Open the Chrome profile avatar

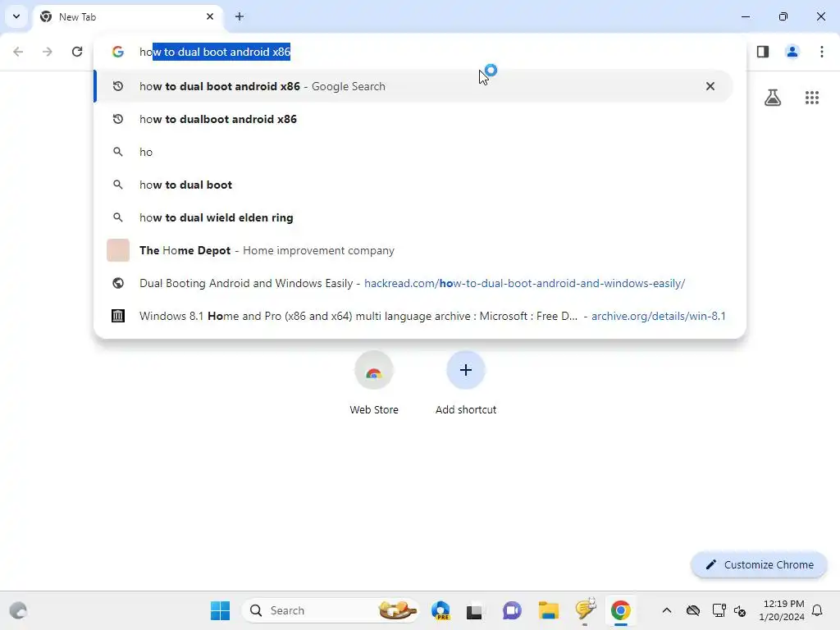tap(792, 52)
